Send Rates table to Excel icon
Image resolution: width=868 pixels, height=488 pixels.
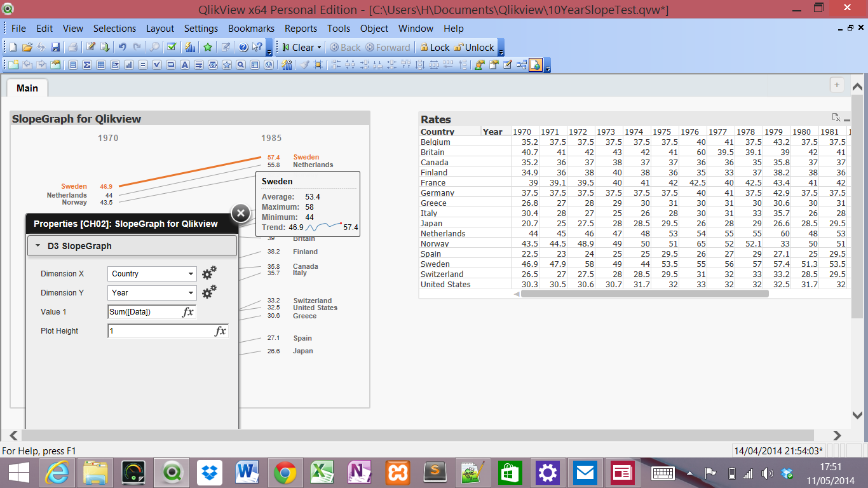[836, 118]
